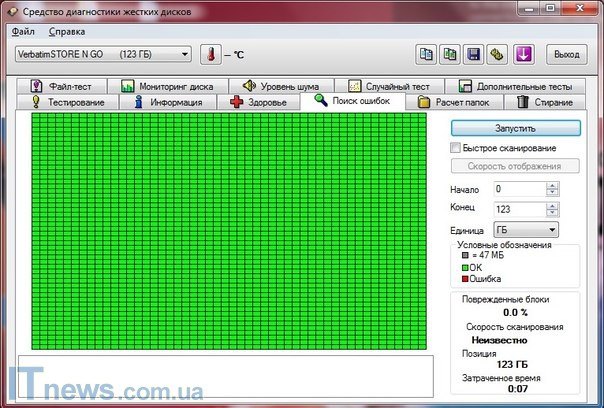Open the Стирание tab
Image resolution: width=604 pixels, height=408 pixels.
tap(546, 102)
